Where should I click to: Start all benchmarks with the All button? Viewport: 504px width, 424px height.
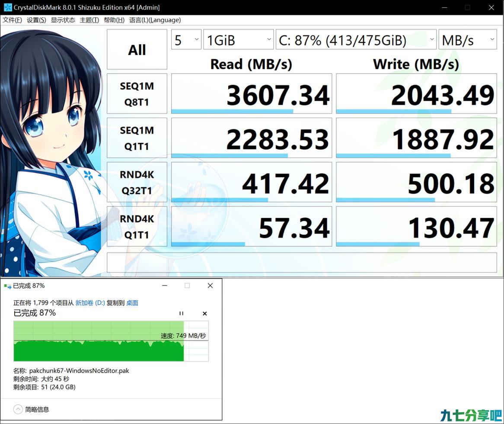137,50
